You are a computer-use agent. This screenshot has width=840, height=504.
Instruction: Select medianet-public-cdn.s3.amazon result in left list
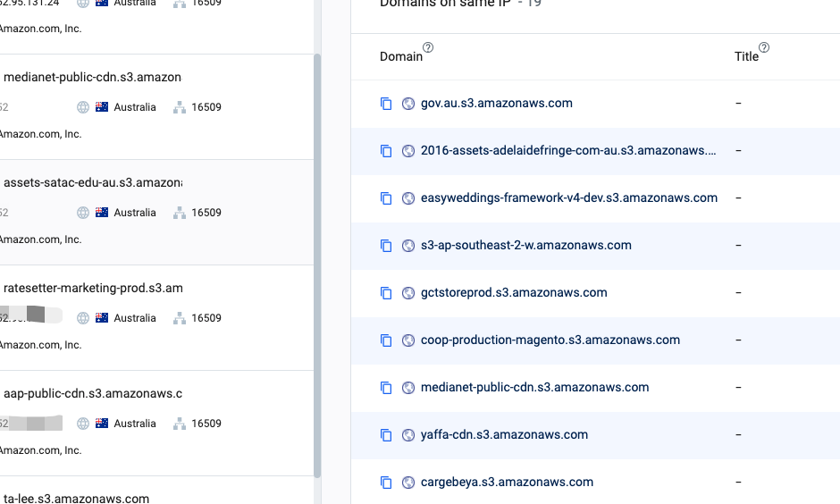92,77
